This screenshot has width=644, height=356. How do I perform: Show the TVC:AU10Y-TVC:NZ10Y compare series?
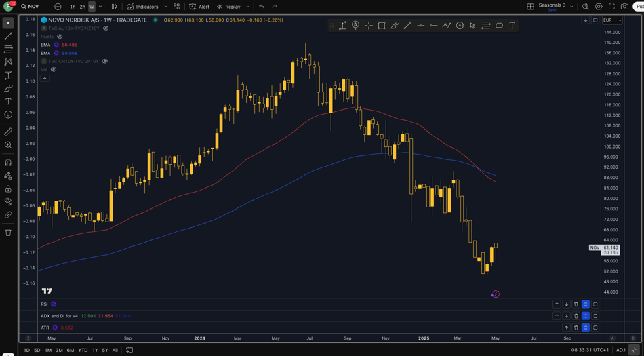pyautogui.click(x=106, y=28)
